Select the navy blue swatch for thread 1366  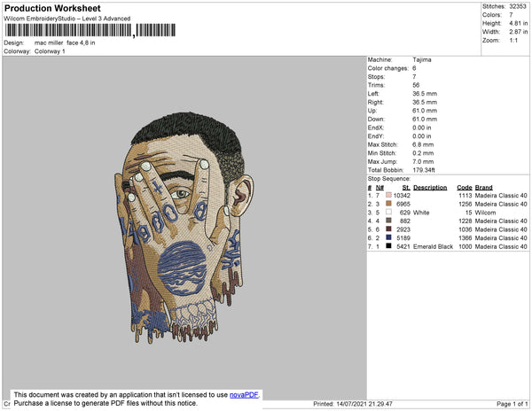(x=389, y=237)
